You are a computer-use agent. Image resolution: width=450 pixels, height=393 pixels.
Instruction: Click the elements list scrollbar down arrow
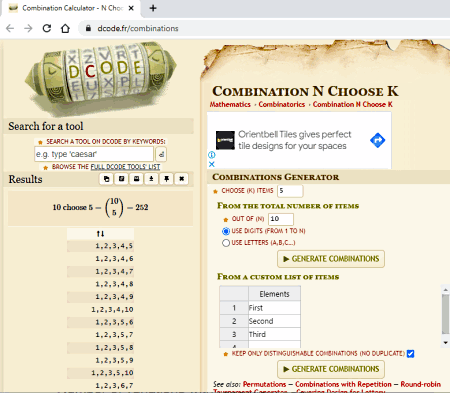[x=445, y=343]
